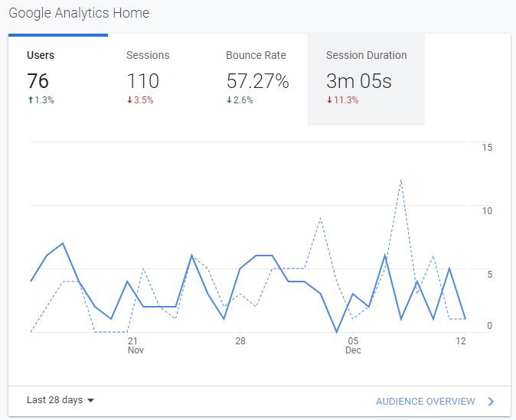This screenshot has height=420, width=516.
Task: Click the y-axis label 15
Action: pos(487,148)
